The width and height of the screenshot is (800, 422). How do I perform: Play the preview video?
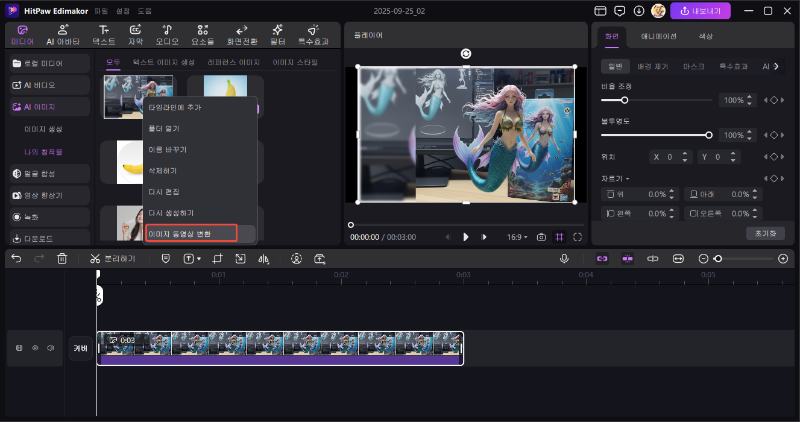[465, 237]
